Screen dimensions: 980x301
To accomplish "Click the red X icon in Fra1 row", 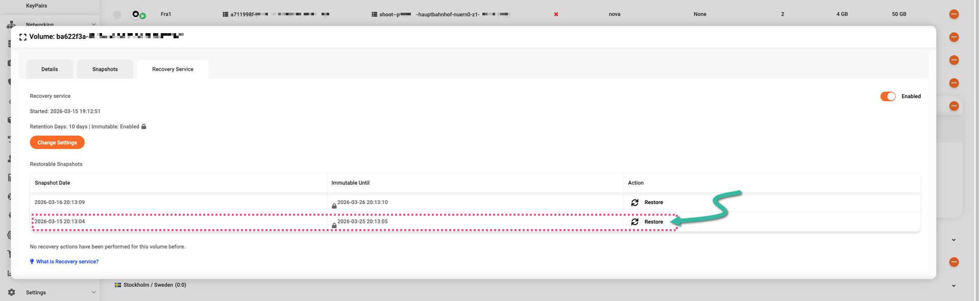I will pos(556,14).
